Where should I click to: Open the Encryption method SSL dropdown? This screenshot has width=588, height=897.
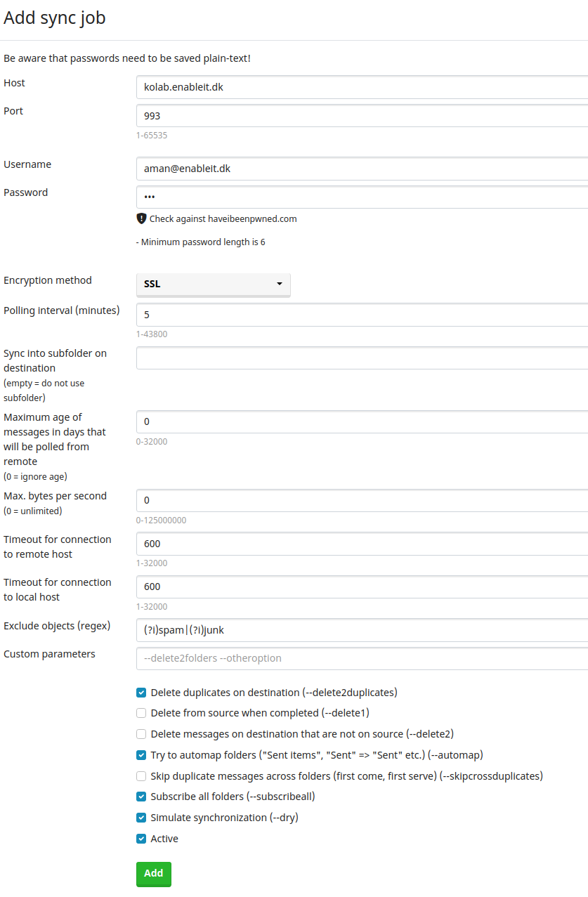[213, 284]
